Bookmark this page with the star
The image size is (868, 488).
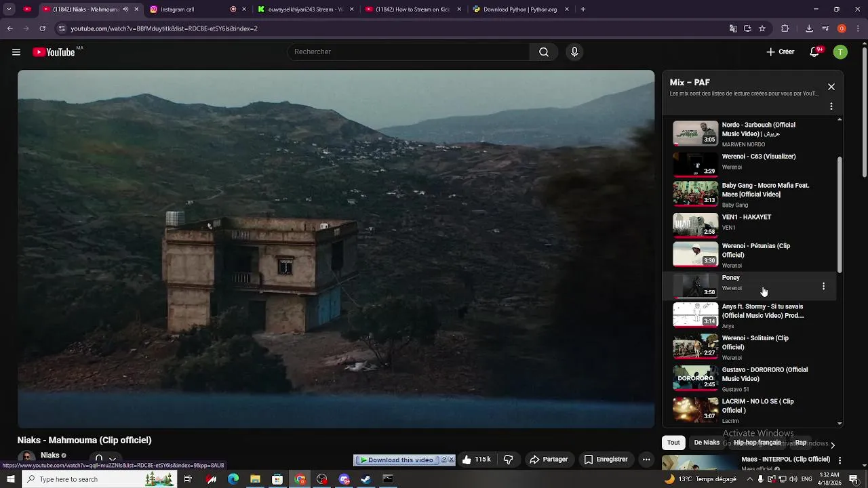tap(762, 28)
